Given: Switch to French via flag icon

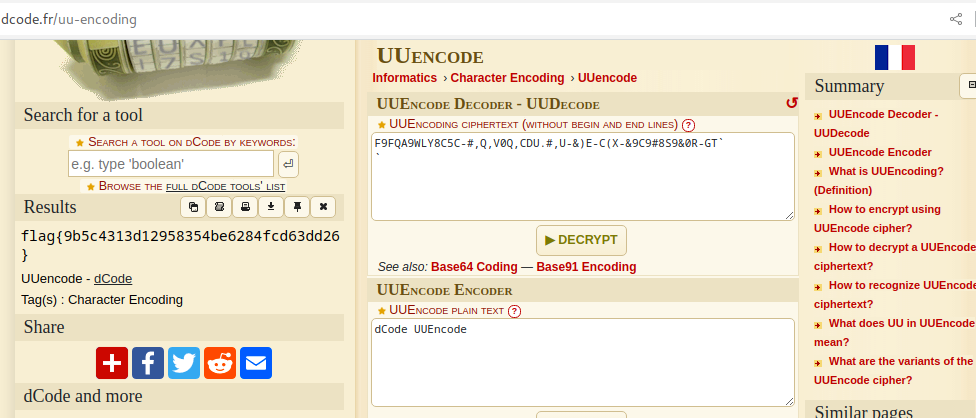Looking at the screenshot, I should pyautogui.click(x=894, y=57).
